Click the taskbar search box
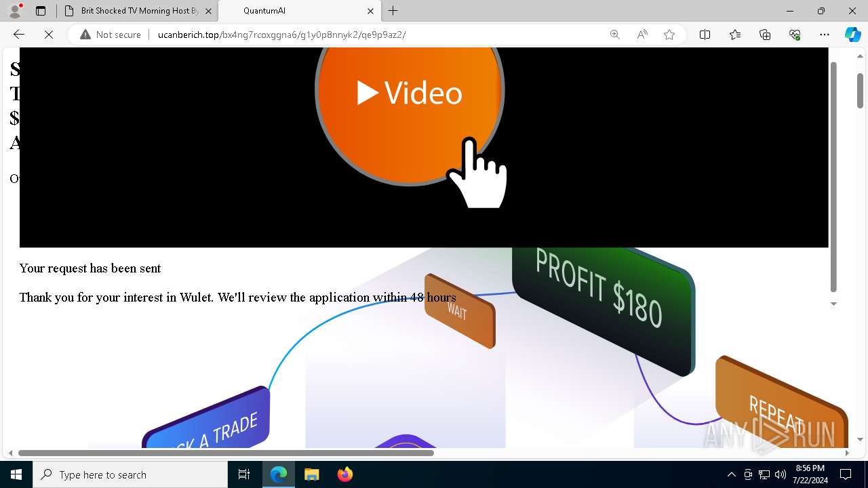The height and width of the screenshot is (488, 868). point(130,474)
